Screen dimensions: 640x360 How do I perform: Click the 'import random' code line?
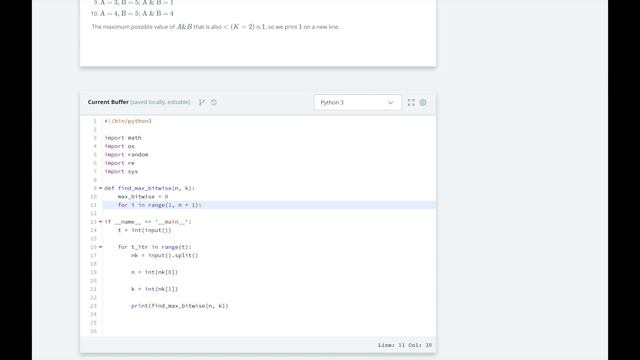[126, 155]
